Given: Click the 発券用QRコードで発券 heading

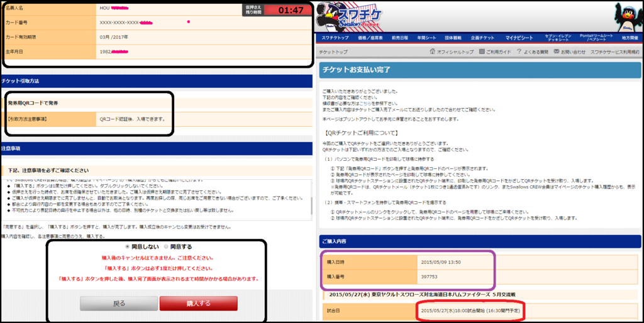Looking at the screenshot, I should [x=33, y=103].
